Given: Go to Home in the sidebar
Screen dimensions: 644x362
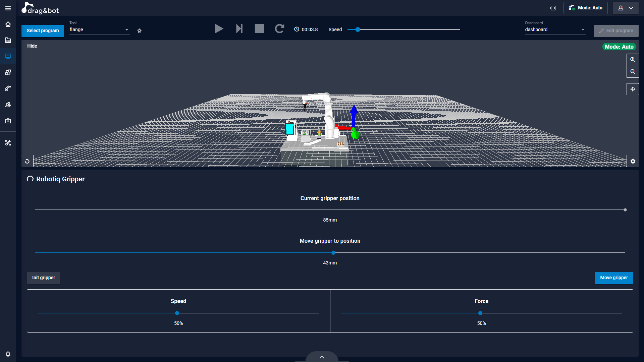Looking at the screenshot, I should coord(8,24).
